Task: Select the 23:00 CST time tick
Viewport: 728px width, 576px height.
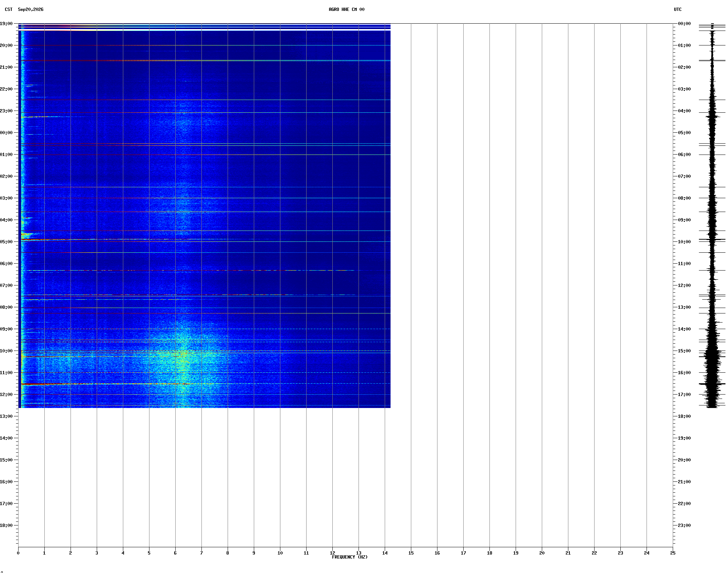Action: pyautogui.click(x=6, y=111)
